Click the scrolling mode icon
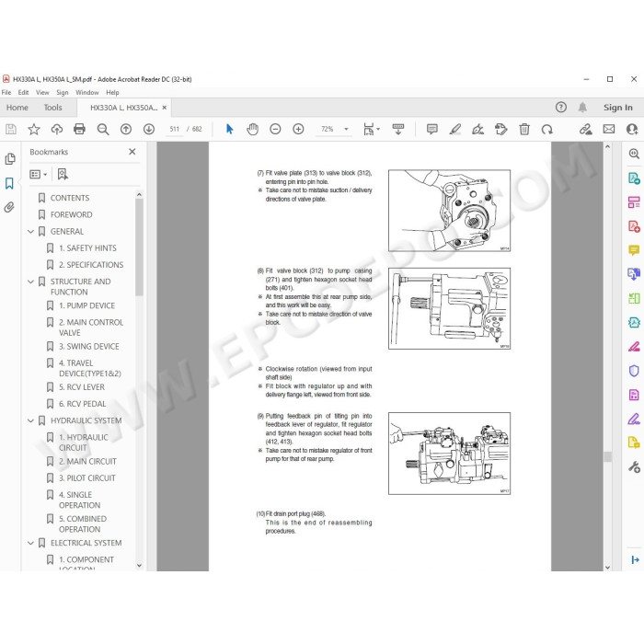 (398, 130)
